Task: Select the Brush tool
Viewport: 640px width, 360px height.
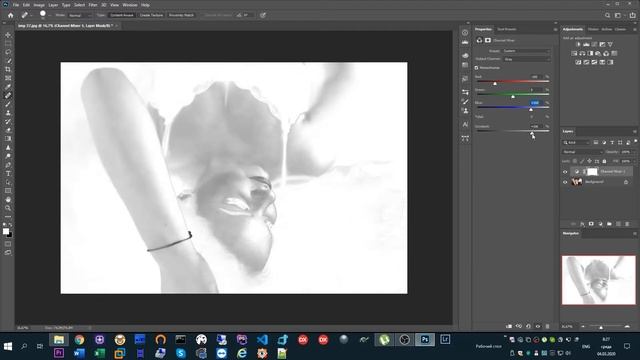Action: (8, 104)
